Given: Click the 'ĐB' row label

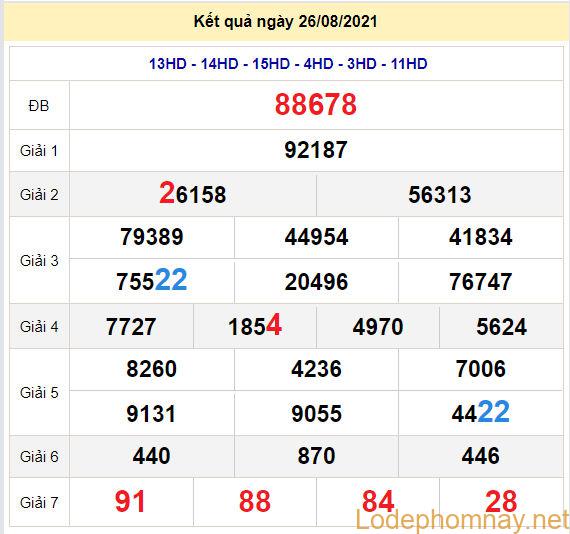Looking at the screenshot, I should (39, 106).
